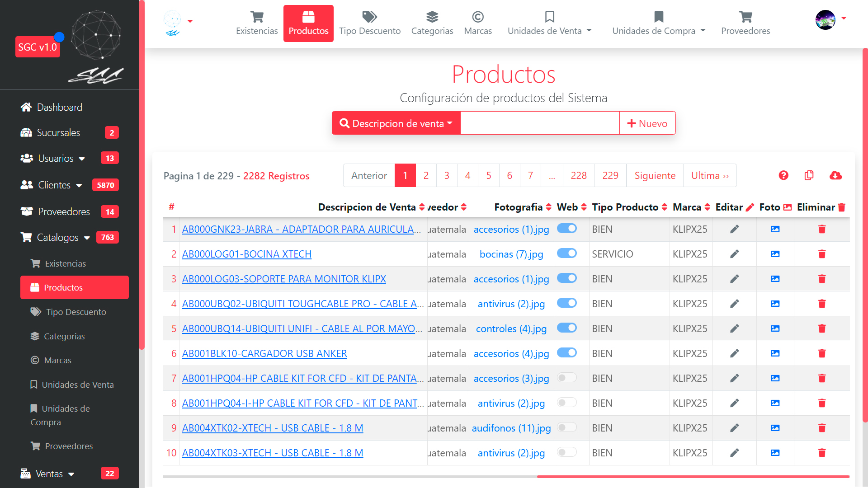Screen dimensions: 868x488
Task: Open Marcas from the top navigation bar
Action: pyautogui.click(x=477, y=23)
